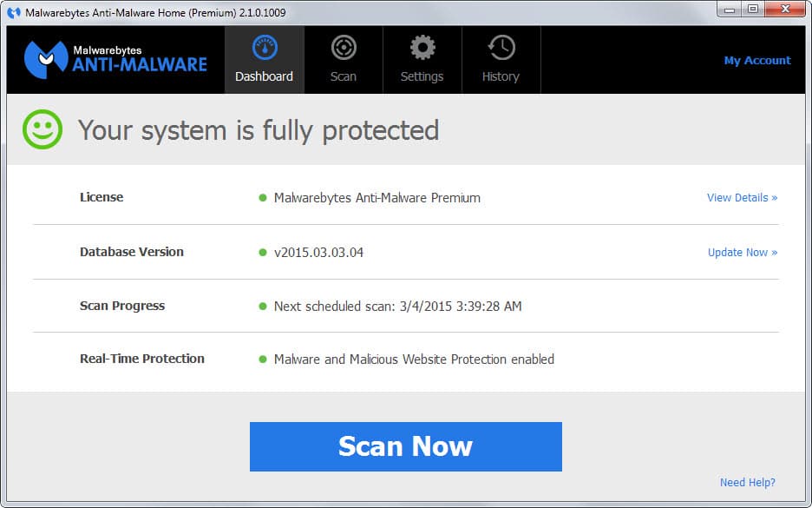Click Update Now for database
The image size is (812, 508).
coord(743,253)
